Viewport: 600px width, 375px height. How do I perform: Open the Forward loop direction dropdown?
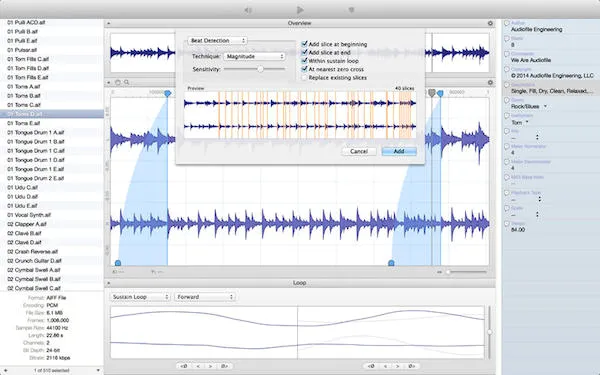pos(205,297)
